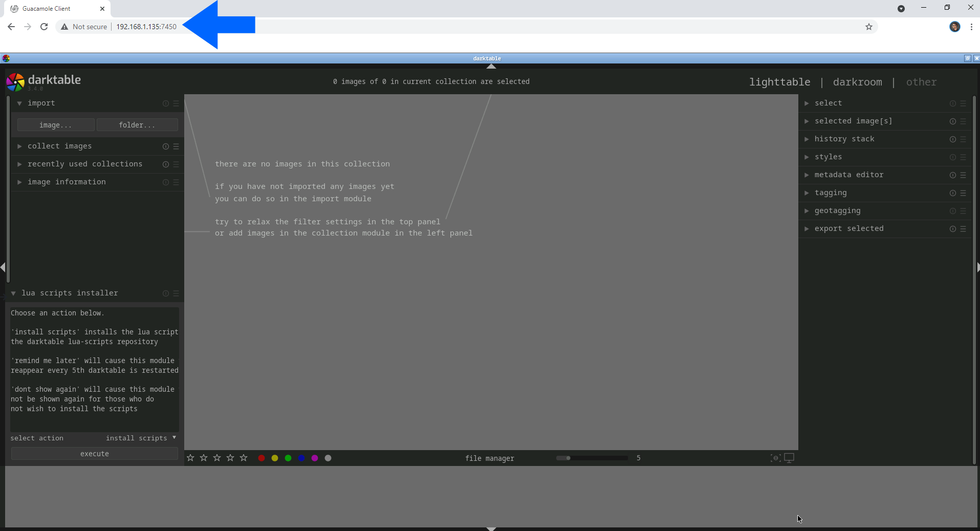Reset recently used collections module
Screen dimensions: 980x531
pos(166,164)
